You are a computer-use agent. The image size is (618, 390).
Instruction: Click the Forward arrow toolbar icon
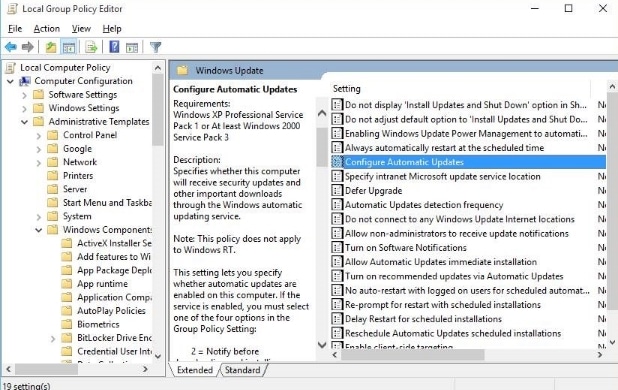28,48
